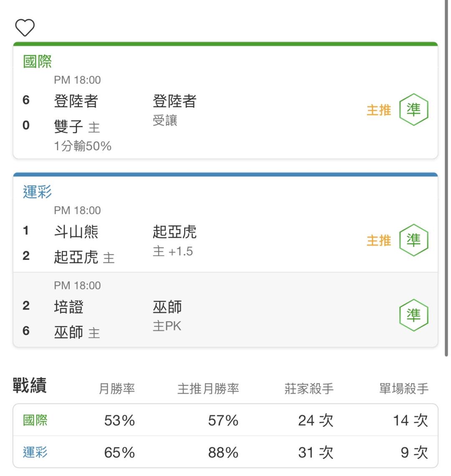Click the 莊家殺手 column header
Screen dimensions: 451x476
click(x=309, y=388)
